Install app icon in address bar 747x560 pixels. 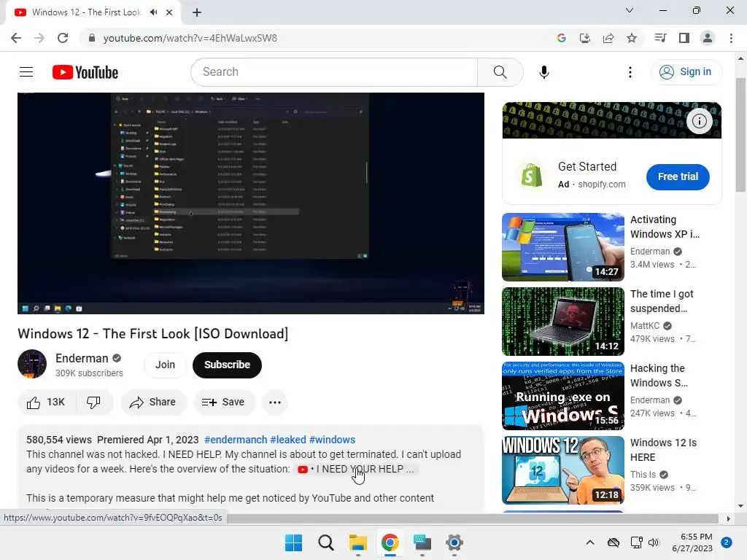pyautogui.click(x=584, y=38)
